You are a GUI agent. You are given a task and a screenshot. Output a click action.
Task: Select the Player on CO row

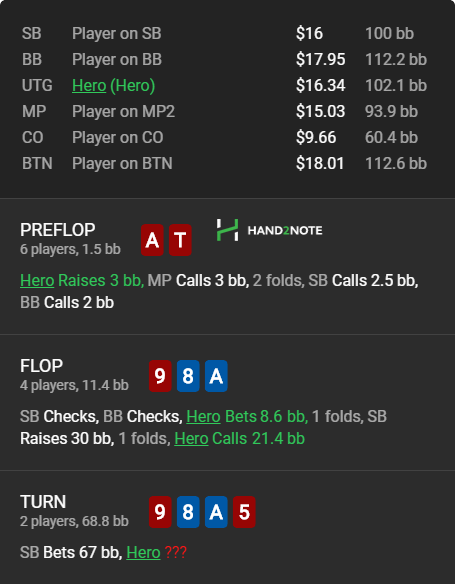(225, 137)
